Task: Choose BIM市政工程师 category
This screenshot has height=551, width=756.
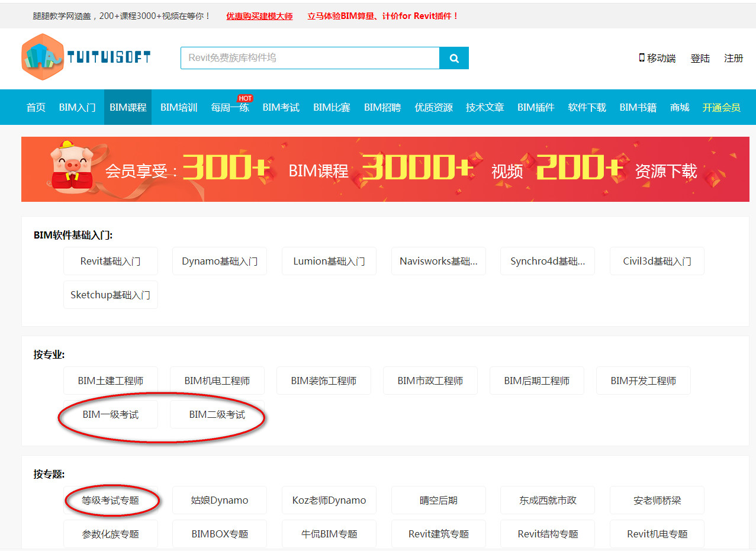Action: pos(430,381)
